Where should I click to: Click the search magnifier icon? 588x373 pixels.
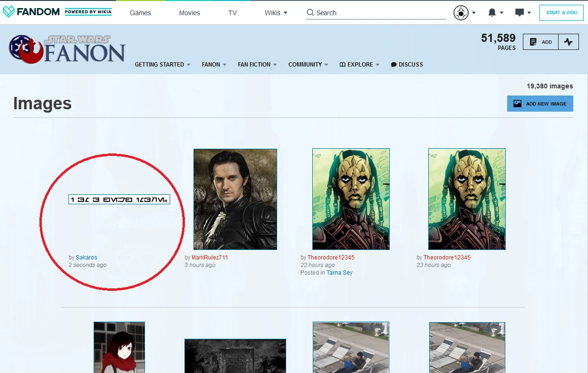[310, 13]
